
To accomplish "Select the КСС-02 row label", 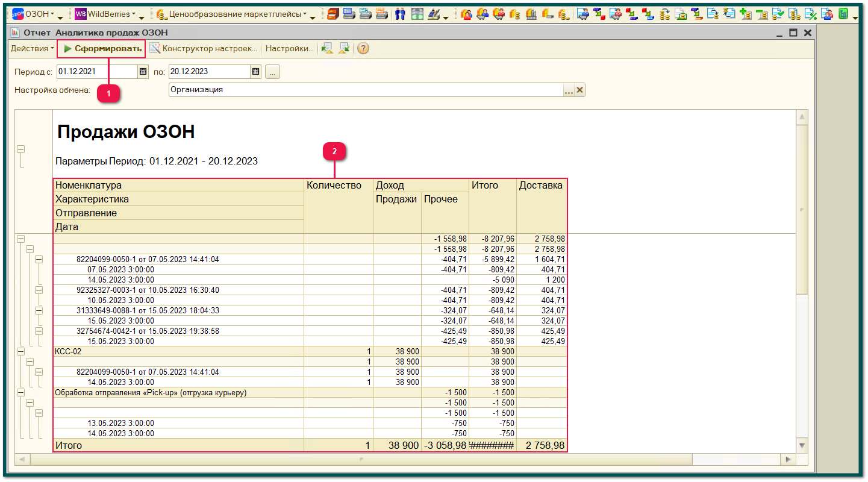I will click(68, 351).
